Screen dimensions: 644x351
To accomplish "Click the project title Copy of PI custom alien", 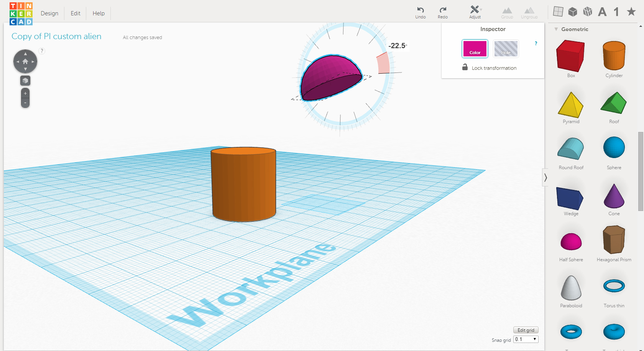I will click(x=56, y=36).
